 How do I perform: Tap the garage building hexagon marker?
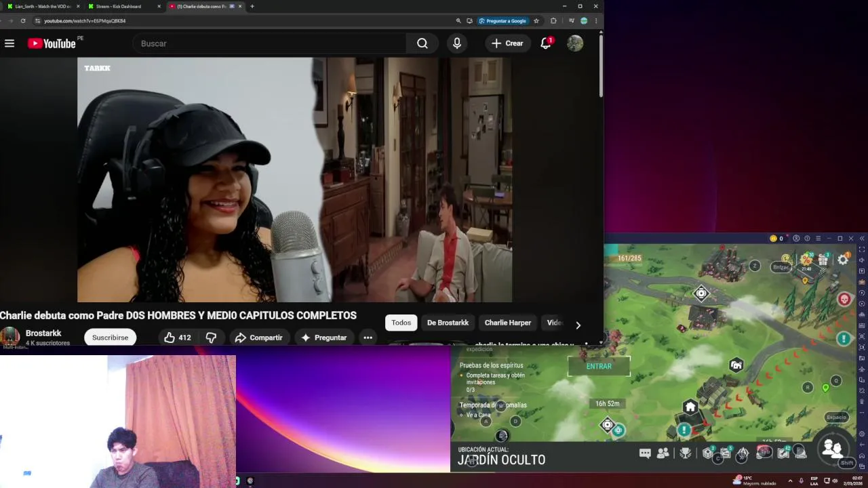tap(736, 365)
